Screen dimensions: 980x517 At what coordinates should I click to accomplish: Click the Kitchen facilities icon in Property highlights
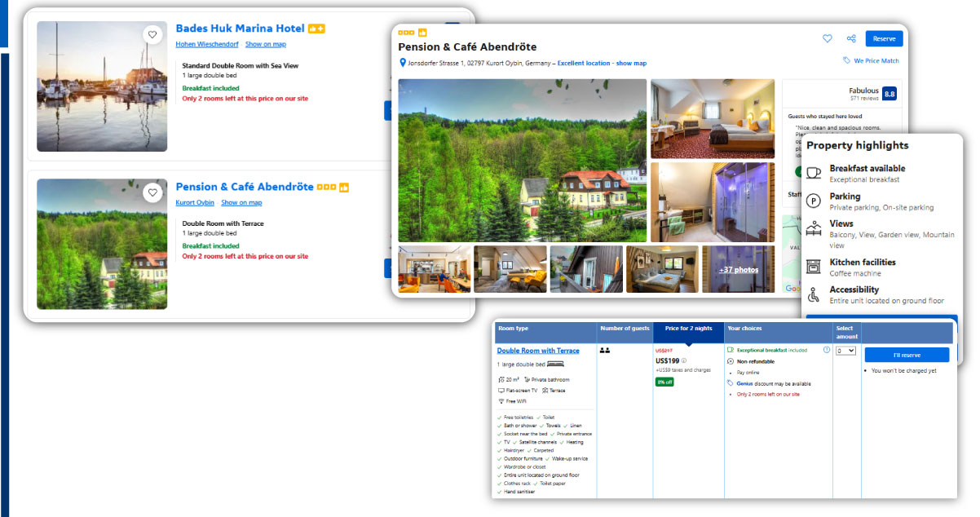tap(812, 267)
